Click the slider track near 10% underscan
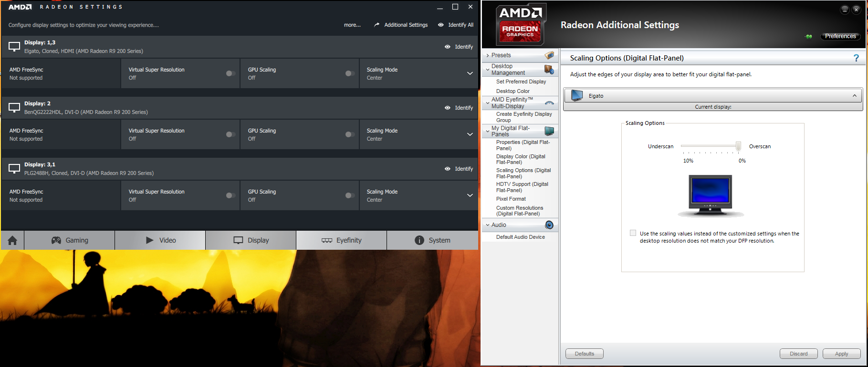This screenshot has height=367, width=868. click(x=683, y=146)
